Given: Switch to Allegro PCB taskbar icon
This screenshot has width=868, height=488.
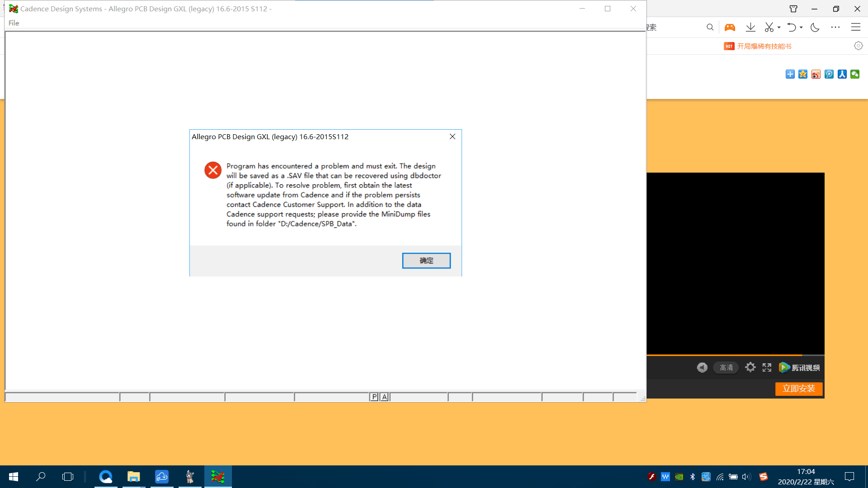Looking at the screenshot, I should point(218,477).
